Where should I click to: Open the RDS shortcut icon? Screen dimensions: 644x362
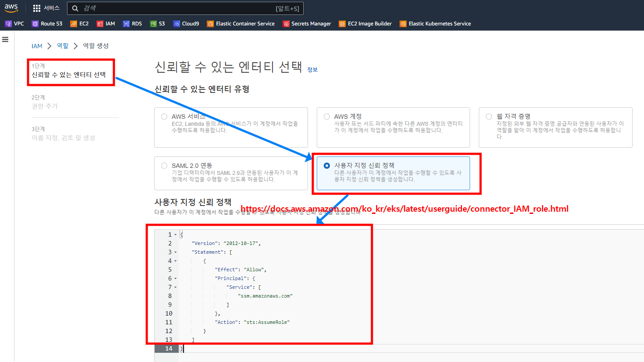[x=126, y=24]
